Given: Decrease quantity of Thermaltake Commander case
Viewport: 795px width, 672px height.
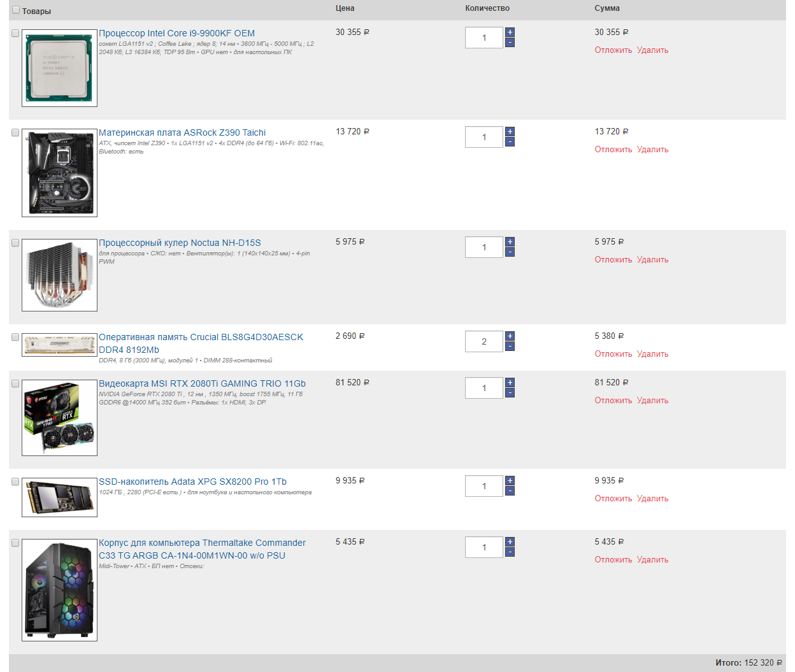Looking at the screenshot, I should [x=510, y=552].
